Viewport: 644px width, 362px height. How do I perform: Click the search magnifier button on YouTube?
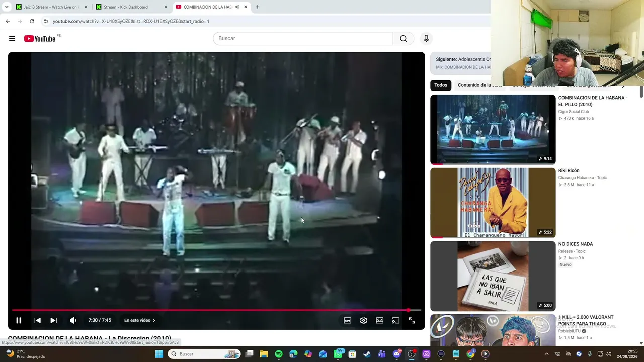(x=404, y=39)
